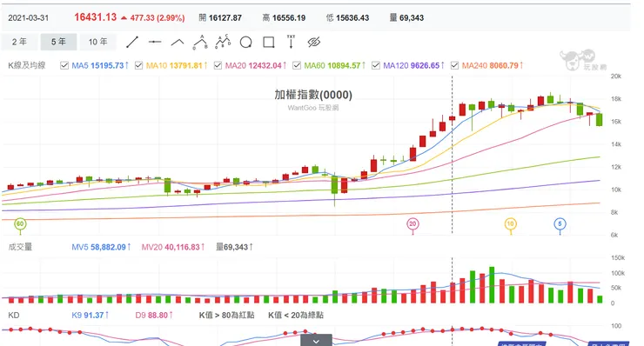This screenshot has width=644, height=346.
Task: Click the 加權指數(0000) chart title
Action: [313, 95]
